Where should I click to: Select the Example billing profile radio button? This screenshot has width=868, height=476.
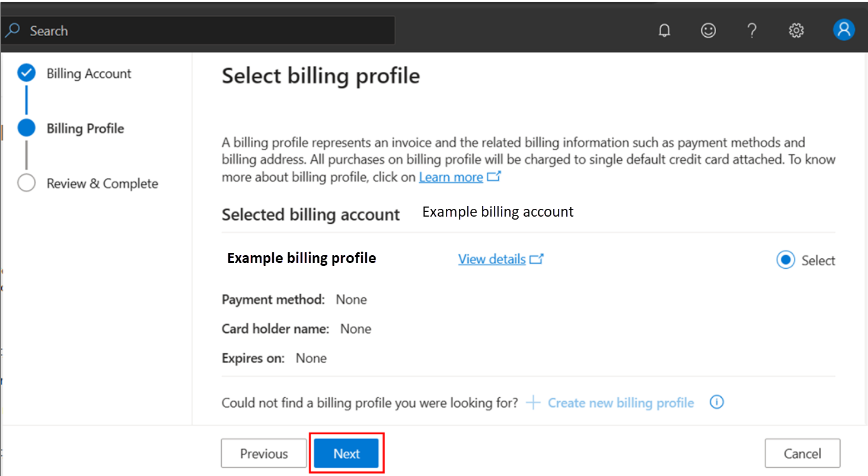[x=786, y=260]
